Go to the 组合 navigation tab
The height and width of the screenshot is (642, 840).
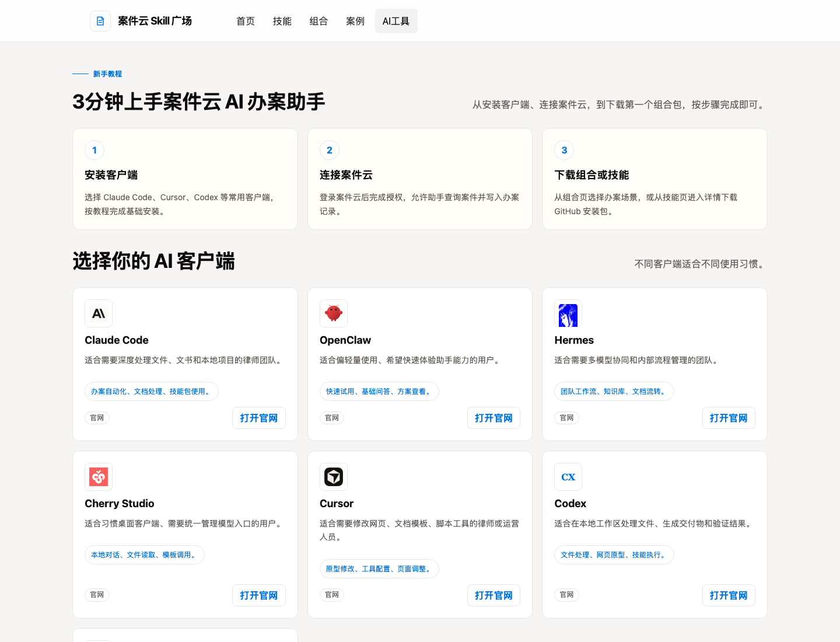(318, 21)
